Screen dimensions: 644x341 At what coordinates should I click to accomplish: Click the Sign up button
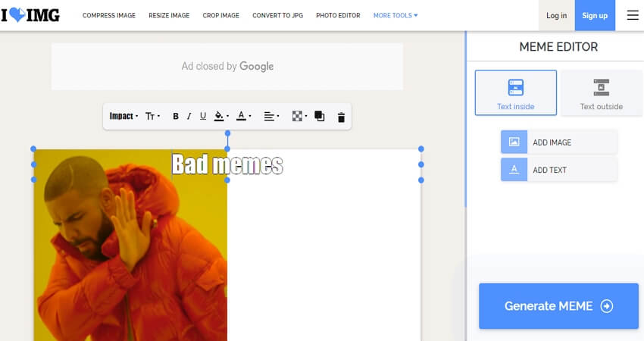coord(595,15)
